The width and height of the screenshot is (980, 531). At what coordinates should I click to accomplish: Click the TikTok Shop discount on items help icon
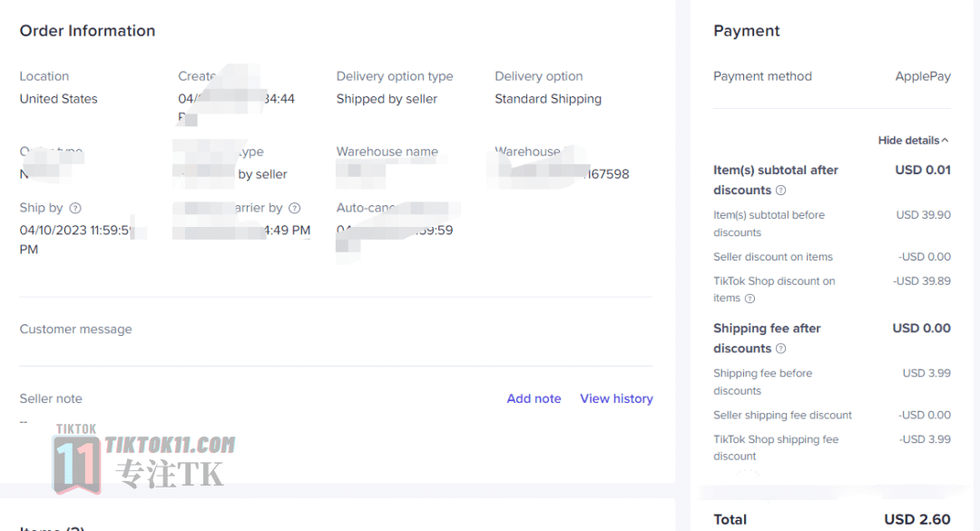[750, 299]
